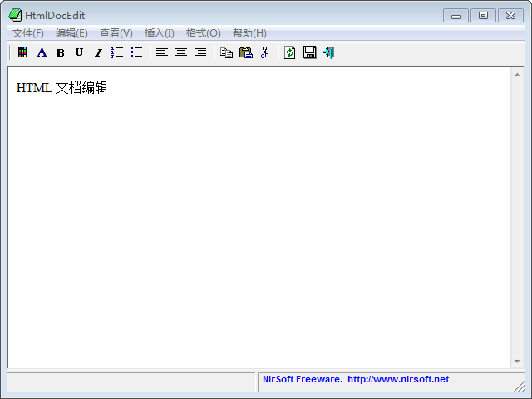Screen dimensions: 532x399
Task: Click the Copy toolbar icon
Action: [226, 52]
